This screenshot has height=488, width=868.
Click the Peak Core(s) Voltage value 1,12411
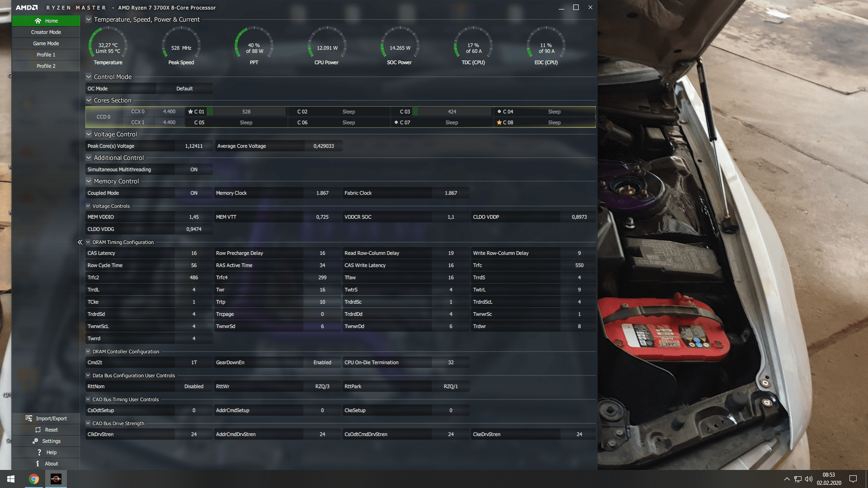[x=194, y=146]
